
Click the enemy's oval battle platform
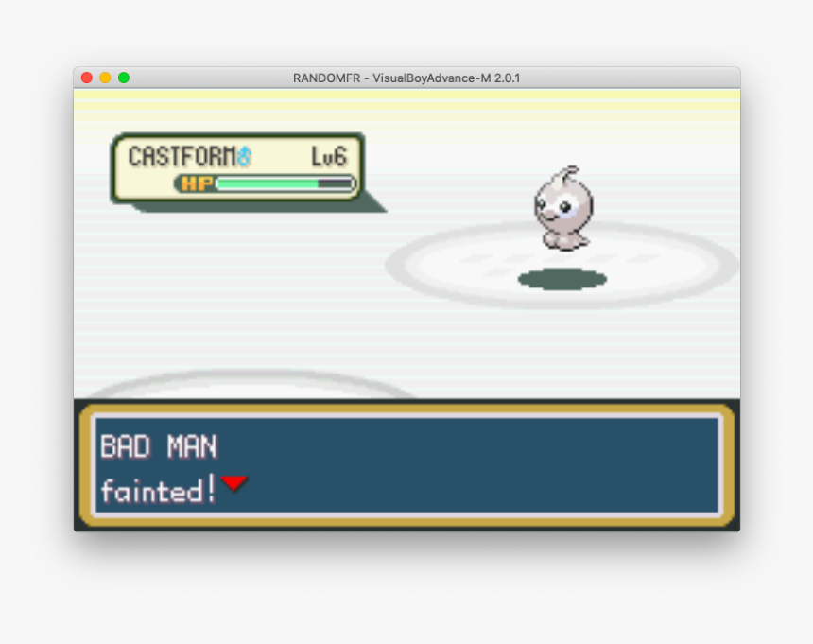(x=662, y=265)
